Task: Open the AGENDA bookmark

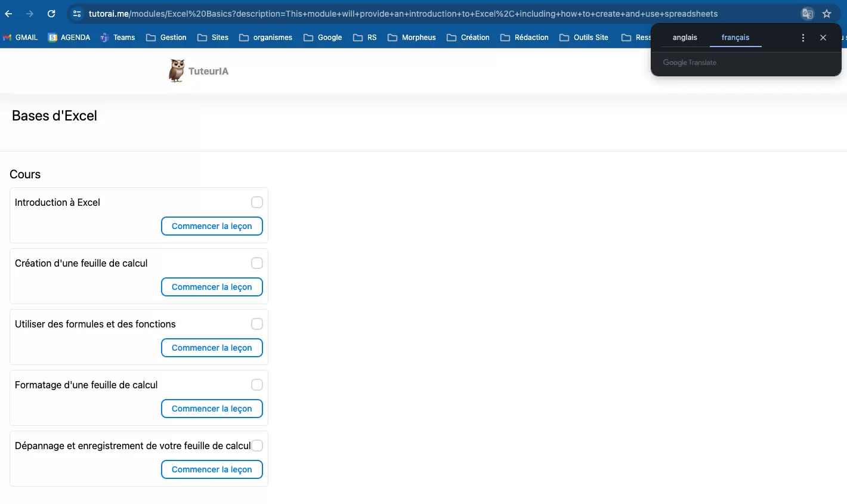Action: point(69,38)
